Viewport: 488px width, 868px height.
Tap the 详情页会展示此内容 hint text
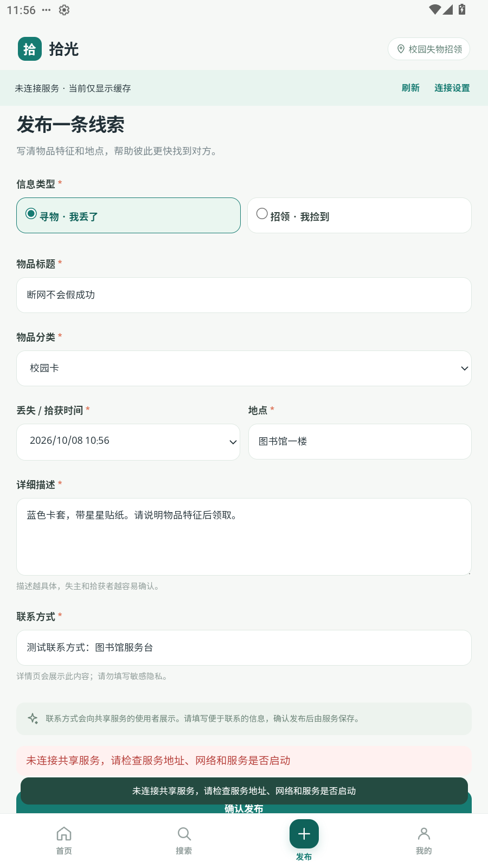pos(93,676)
